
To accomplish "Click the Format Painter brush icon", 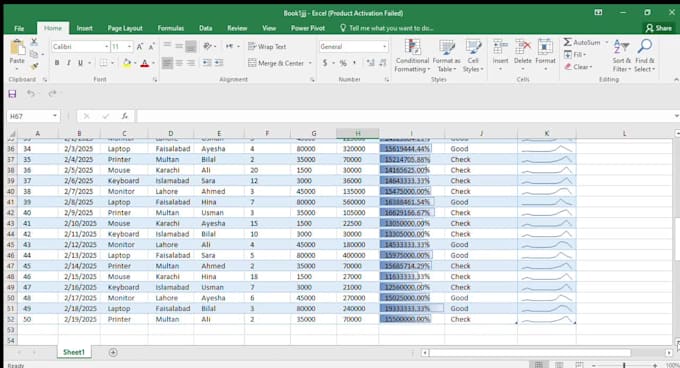I will coord(34,66).
